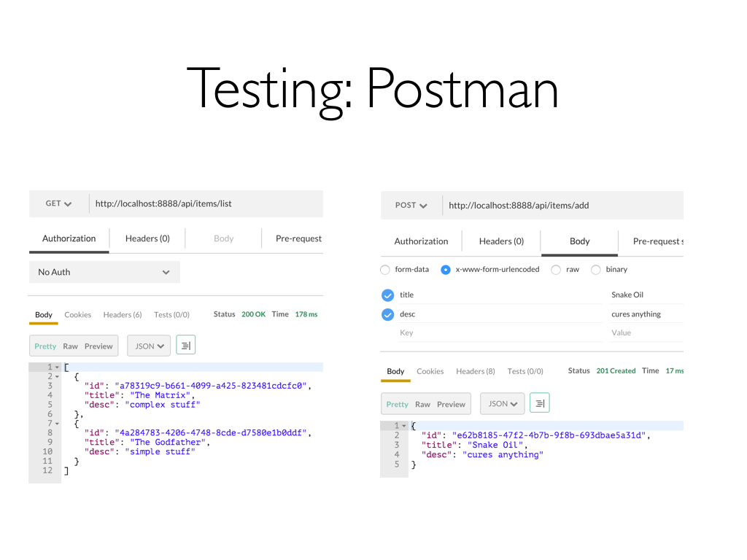Click the 201 Created status text

pos(616,371)
